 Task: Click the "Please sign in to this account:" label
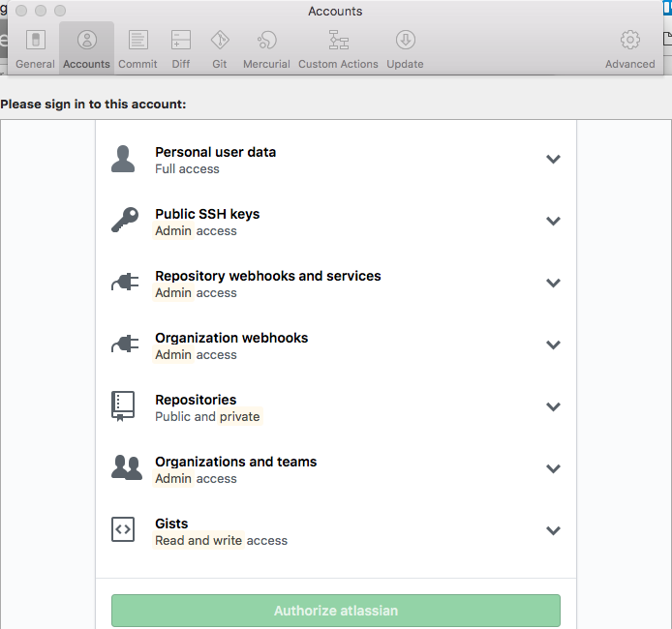tap(93, 105)
